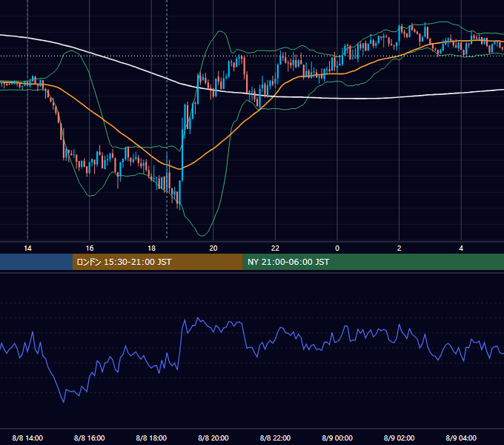Click the 14 label on the upper time axis
Image resolution: width=504 pixels, height=445 pixels.
tap(27, 248)
